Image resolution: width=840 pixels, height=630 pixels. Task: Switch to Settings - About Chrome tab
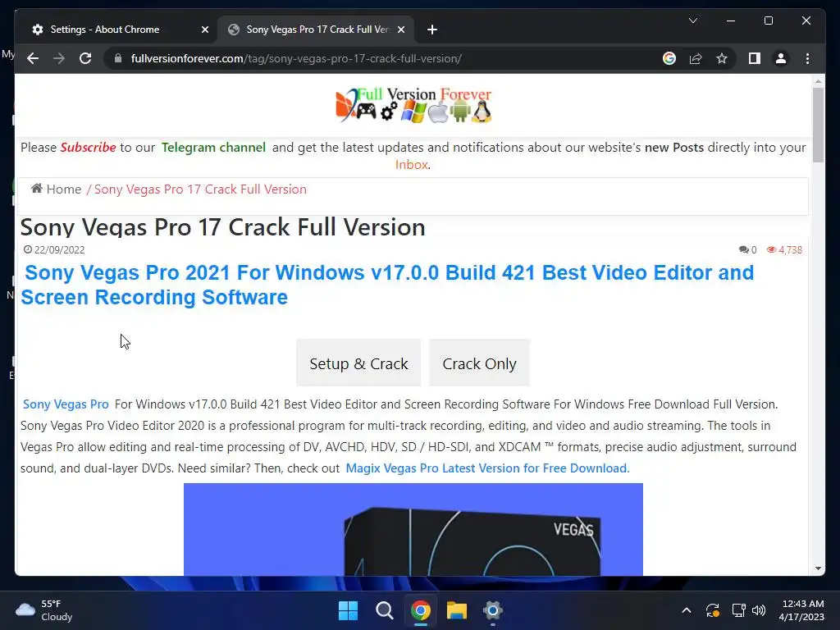[x=104, y=30]
